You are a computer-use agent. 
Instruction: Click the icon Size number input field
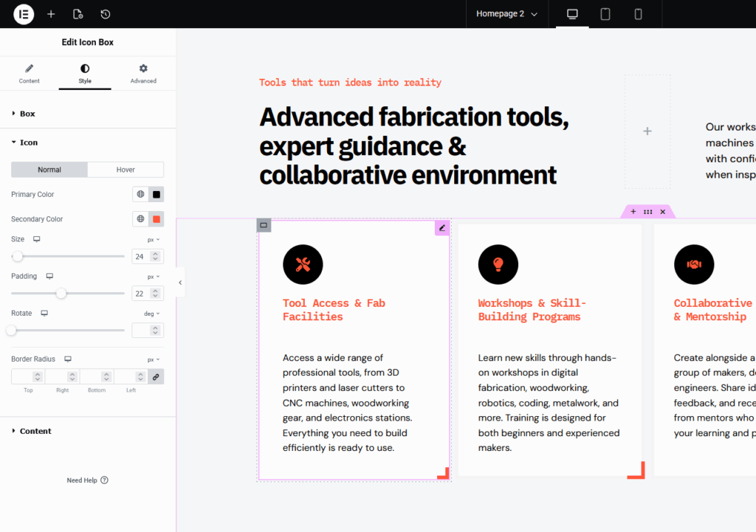[139, 256]
